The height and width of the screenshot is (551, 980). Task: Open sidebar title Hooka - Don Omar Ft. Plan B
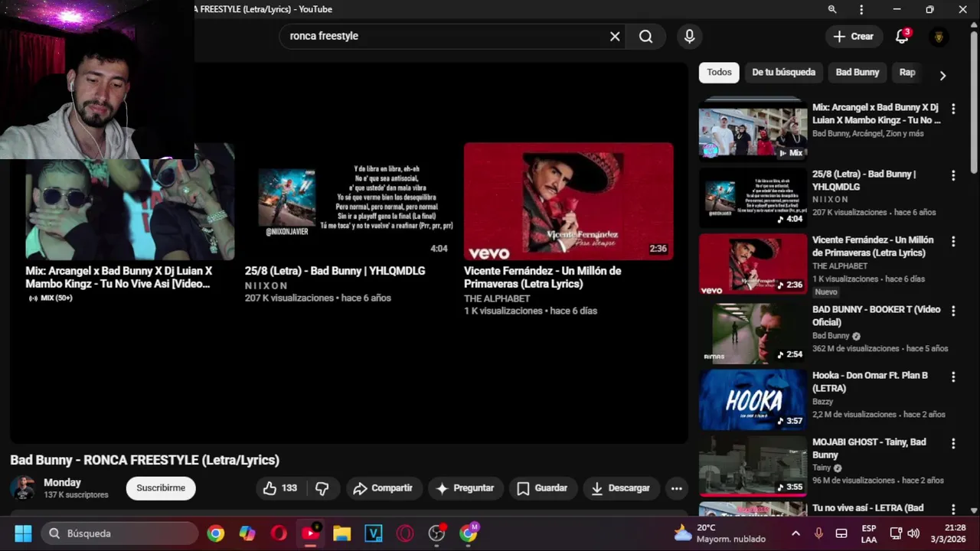(870, 382)
